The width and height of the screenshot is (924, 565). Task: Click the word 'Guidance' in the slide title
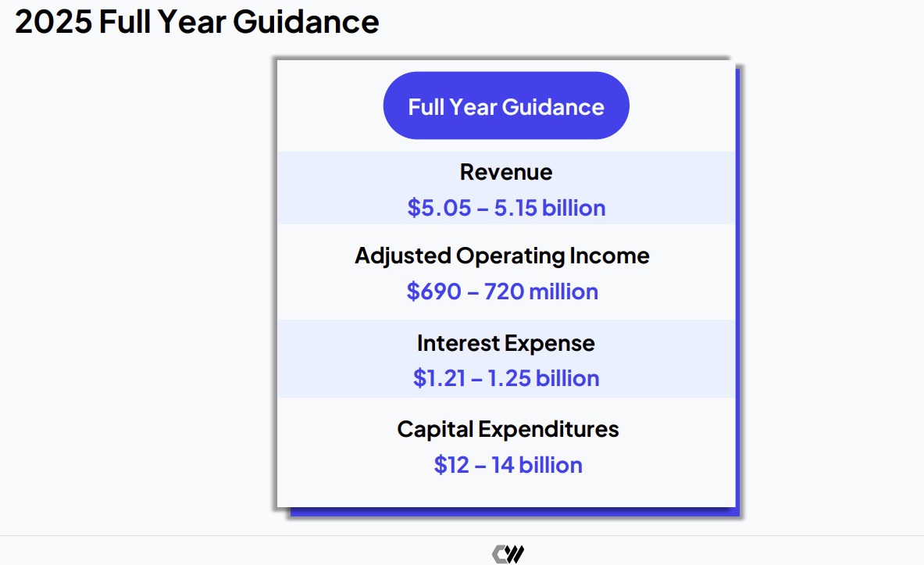pyautogui.click(x=306, y=22)
